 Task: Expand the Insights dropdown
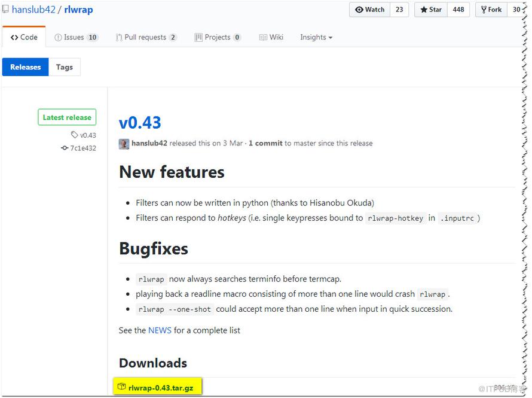coord(316,37)
